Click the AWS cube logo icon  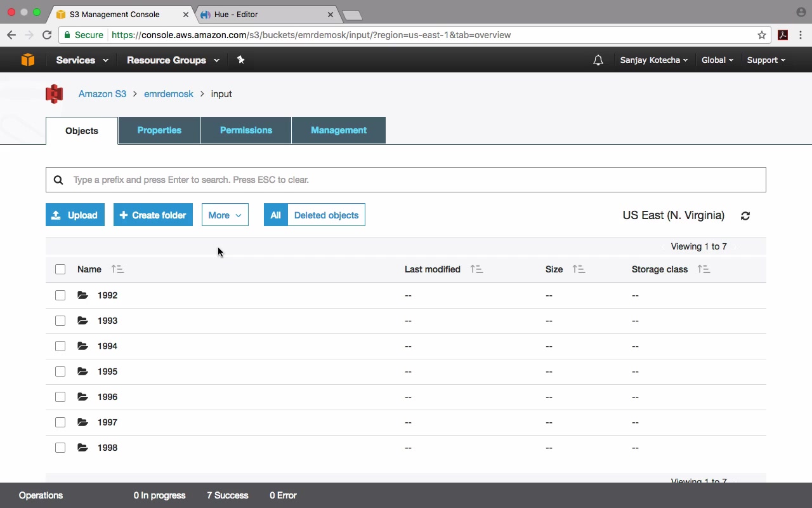(x=28, y=60)
